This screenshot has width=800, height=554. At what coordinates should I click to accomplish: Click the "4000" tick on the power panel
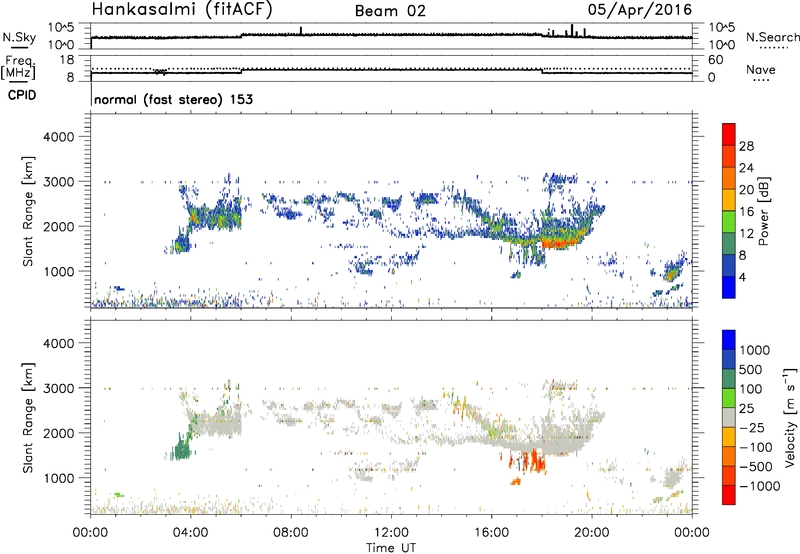point(59,137)
